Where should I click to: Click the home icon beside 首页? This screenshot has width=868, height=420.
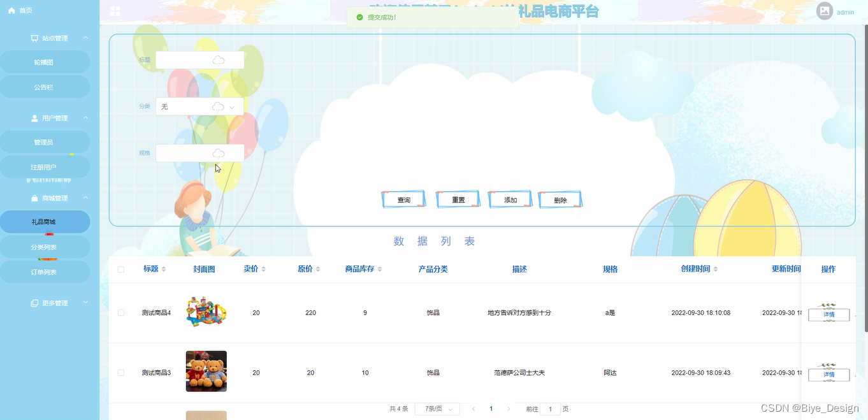(11, 11)
